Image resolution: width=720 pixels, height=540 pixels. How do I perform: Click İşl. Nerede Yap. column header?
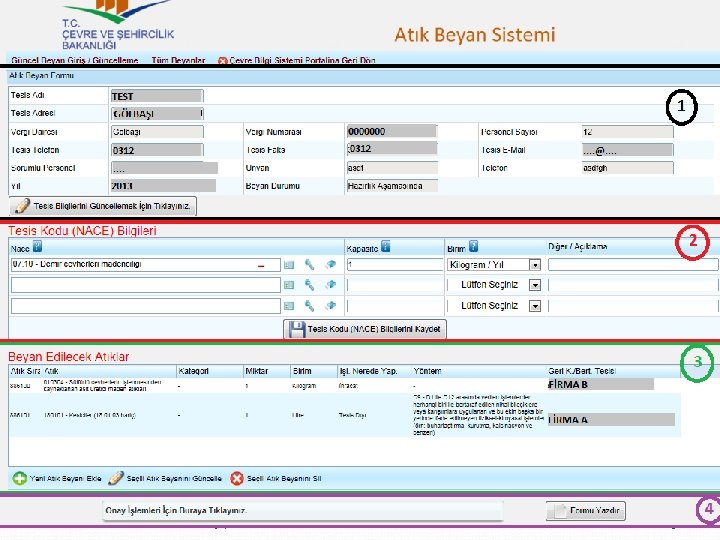point(368,371)
